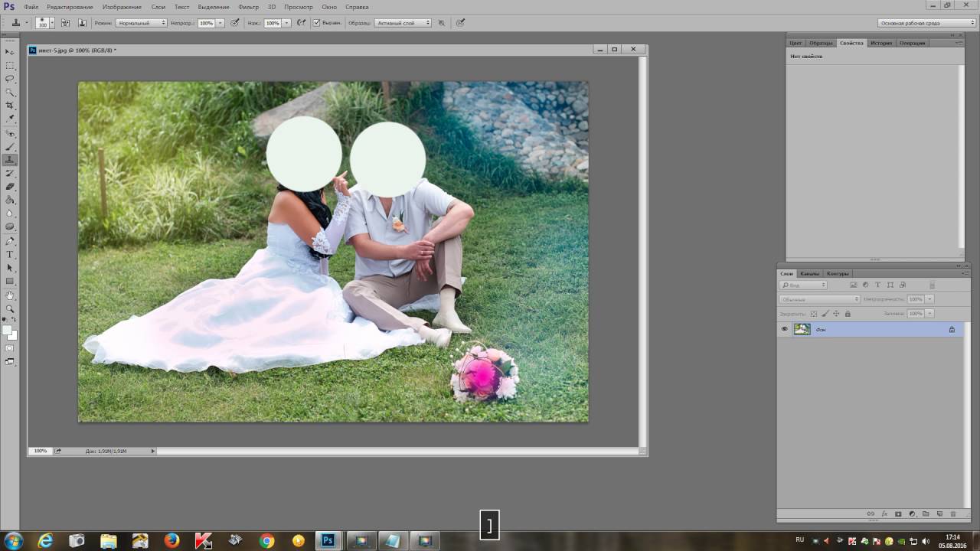
Task: Click the document zoom percentage field
Action: (x=40, y=451)
